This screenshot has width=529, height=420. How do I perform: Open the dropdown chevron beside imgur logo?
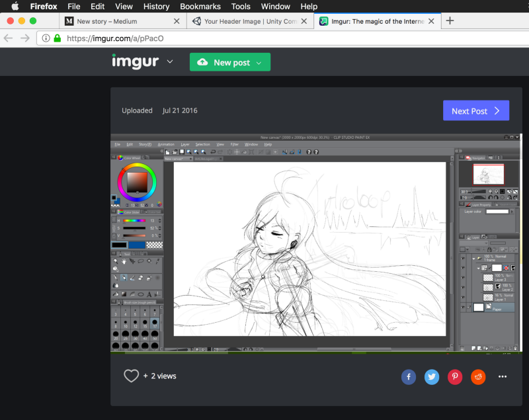pos(170,62)
